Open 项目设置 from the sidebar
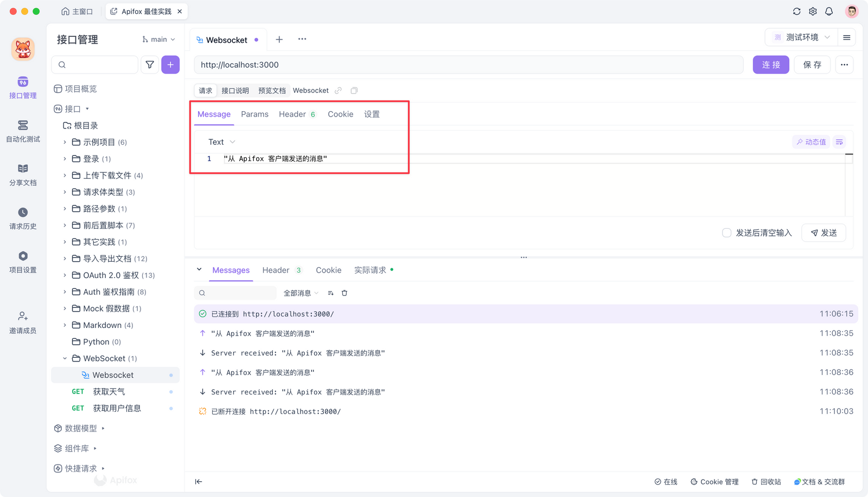The image size is (868, 497). [22, 262]
